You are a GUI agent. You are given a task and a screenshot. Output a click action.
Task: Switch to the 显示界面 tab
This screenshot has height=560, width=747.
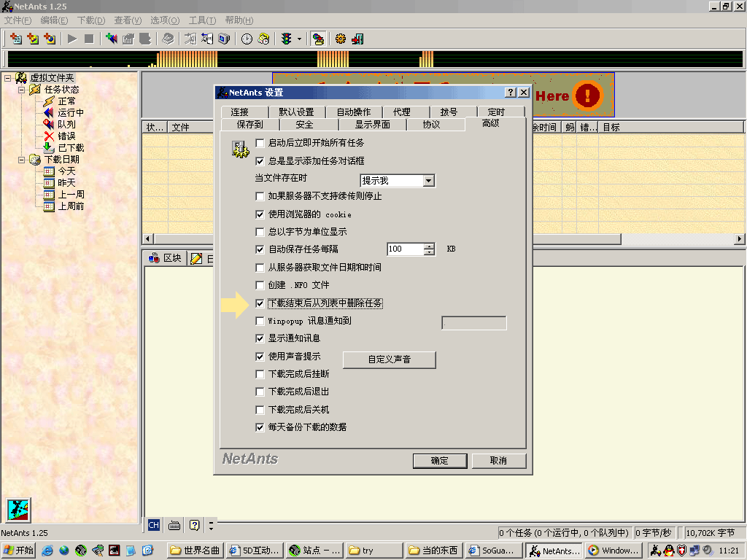(373, 124)
